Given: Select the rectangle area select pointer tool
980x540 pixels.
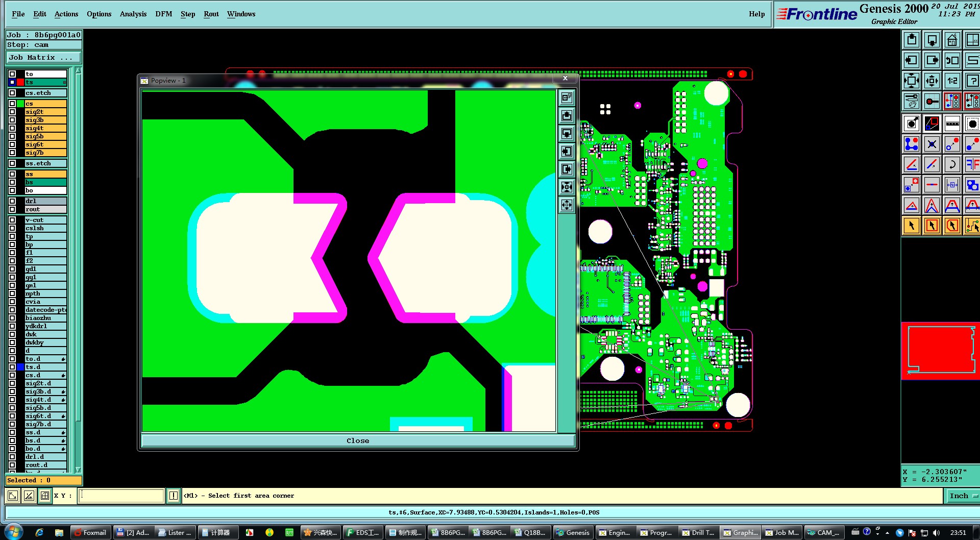Looking at the screenshot, I should click(x=932, y=226).
